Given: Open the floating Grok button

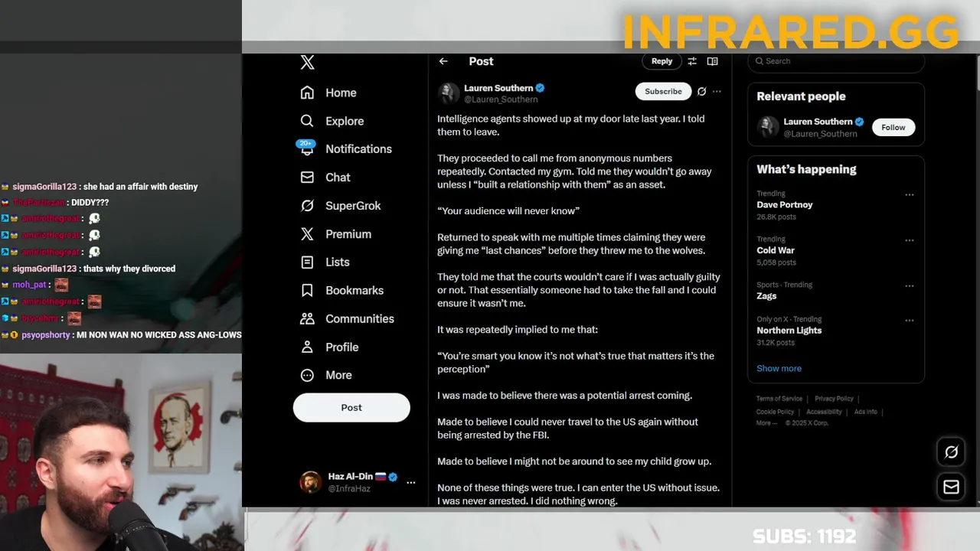Looking at the screenshot, I should [951, 452].
